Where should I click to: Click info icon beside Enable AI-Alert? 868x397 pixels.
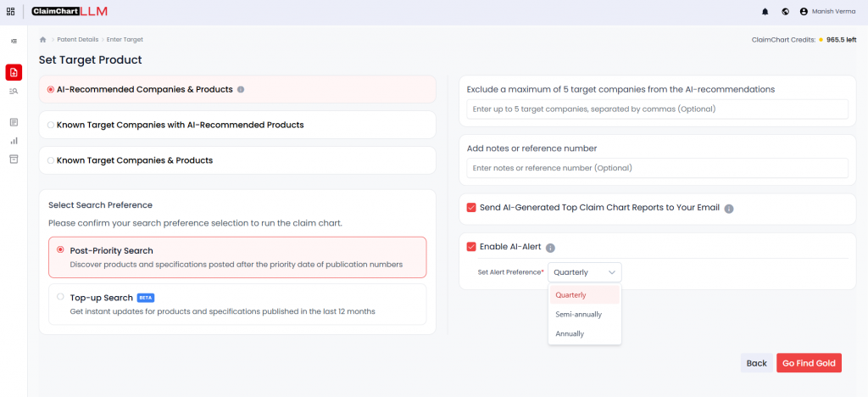[x=550, y=248]
